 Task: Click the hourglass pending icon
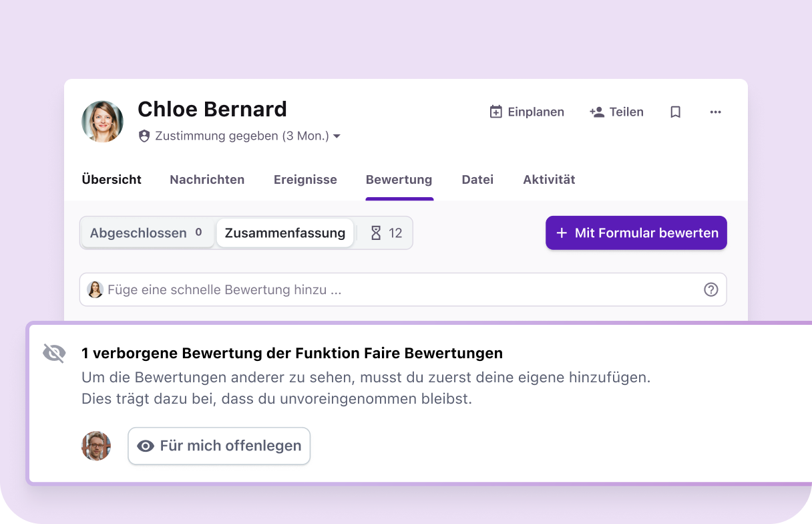coord(376,233)
